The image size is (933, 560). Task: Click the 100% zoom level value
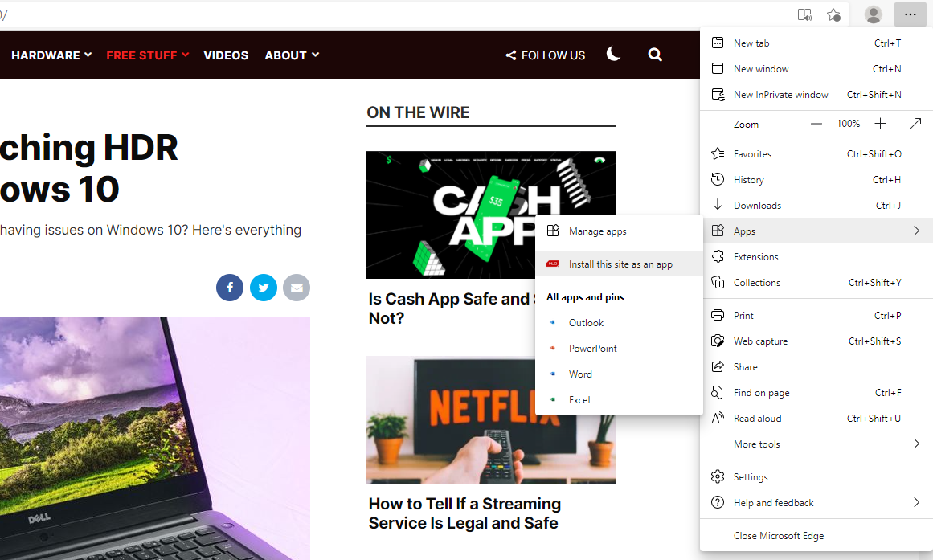pos(848,123)
